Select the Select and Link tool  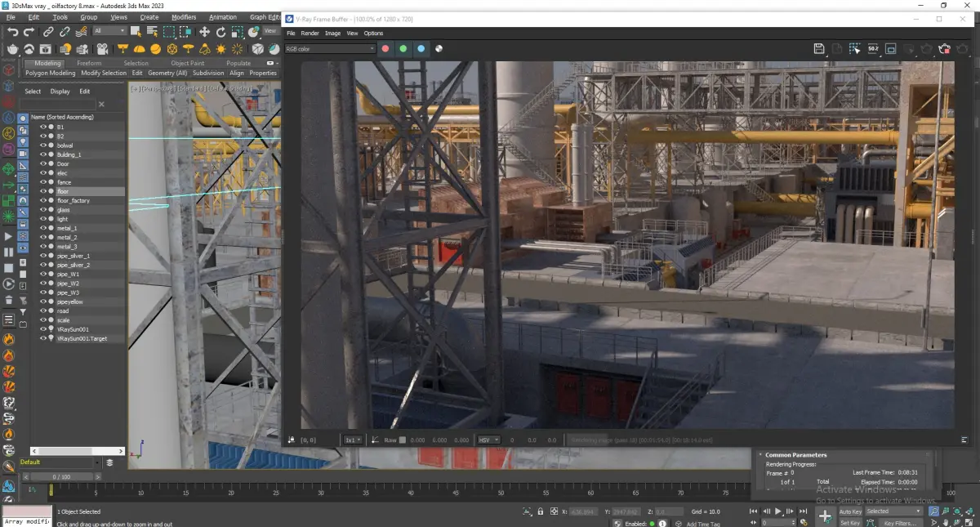click(48, 32)
